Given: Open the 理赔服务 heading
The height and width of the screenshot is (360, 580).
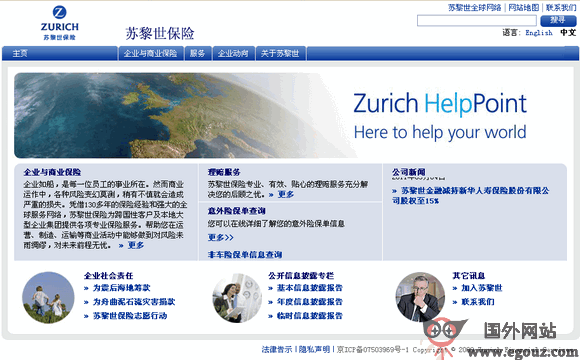Looking at the screenshot, I should pos(224,172).
